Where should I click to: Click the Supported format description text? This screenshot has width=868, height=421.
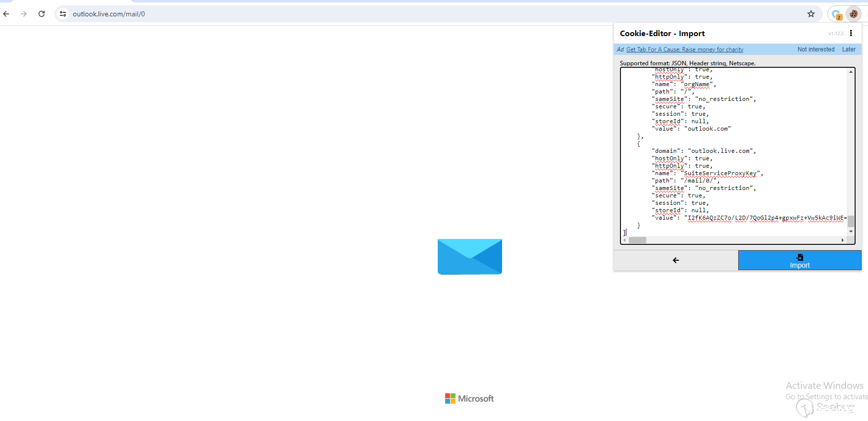click(688, 63)
